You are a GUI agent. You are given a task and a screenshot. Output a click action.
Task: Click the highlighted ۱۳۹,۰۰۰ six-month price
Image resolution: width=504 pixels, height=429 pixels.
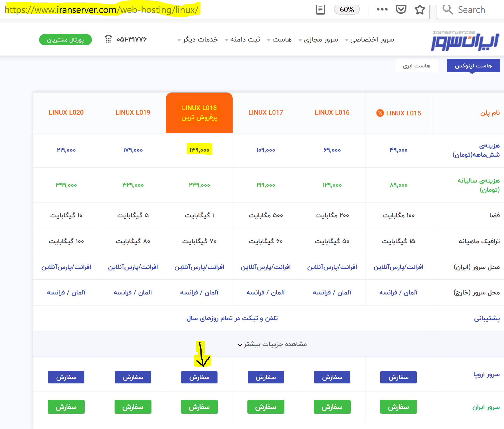click(x=199, y=150)
